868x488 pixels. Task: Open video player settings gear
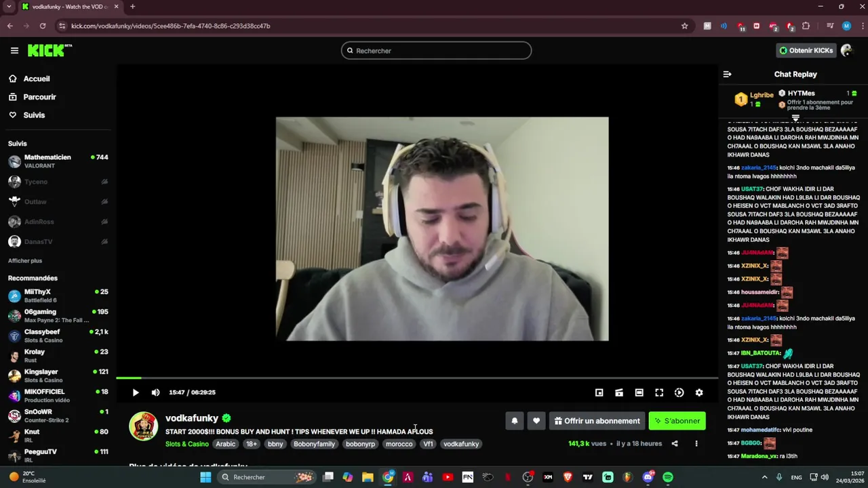699,392
